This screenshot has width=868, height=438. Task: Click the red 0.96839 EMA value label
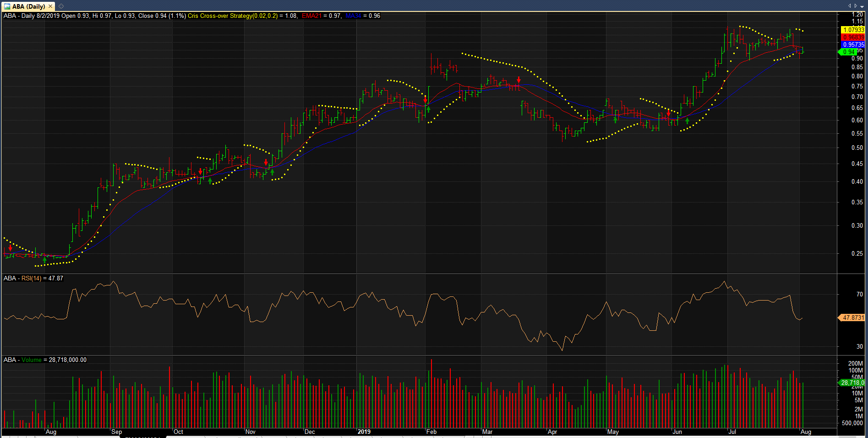pos(853,37)
